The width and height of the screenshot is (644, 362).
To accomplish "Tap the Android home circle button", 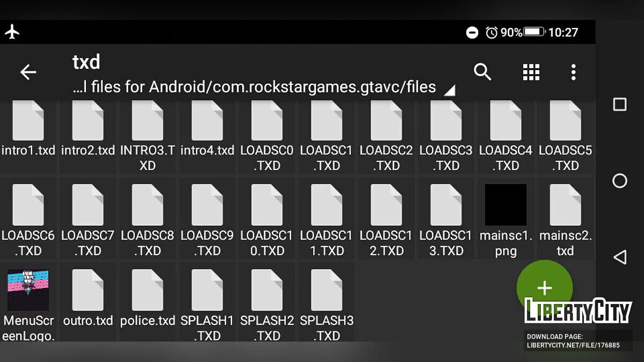I will tap(619, 181).
